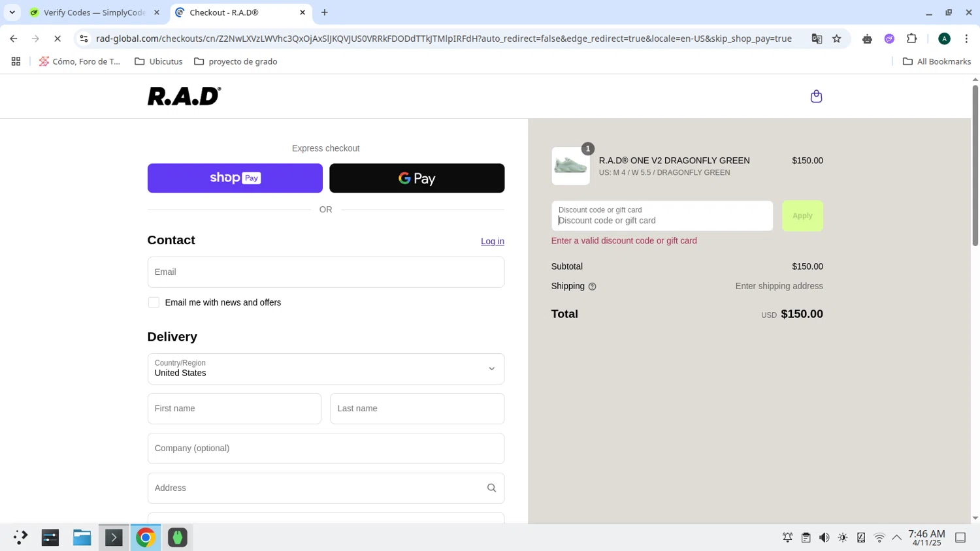
Task: Click the Dragonfly Green shoe thumbnail
Action: point(570,166)
